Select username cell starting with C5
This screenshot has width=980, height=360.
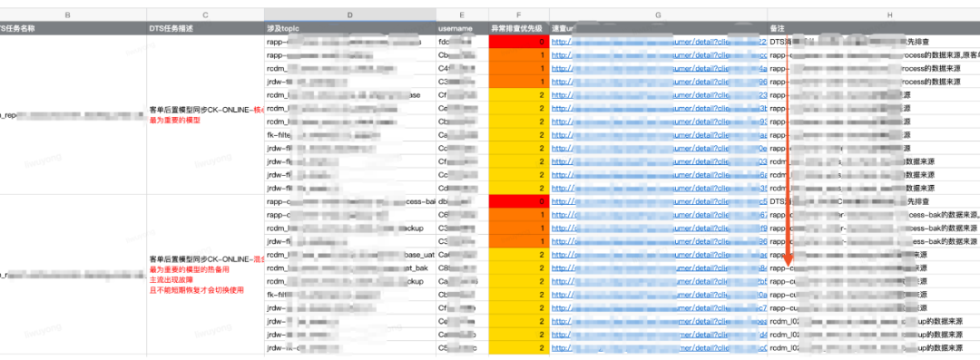pyautogui.click(x=462, y=347)
